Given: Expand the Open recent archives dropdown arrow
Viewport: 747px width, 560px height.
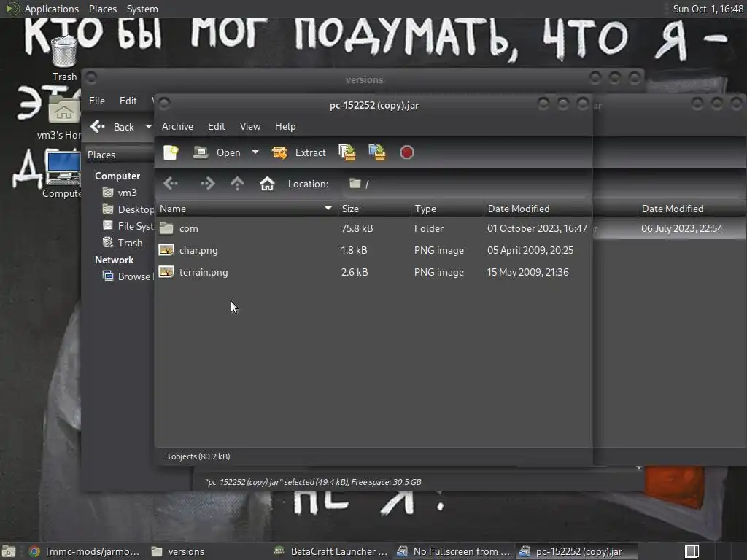Looking at the screenshot, I should (255, 152).
